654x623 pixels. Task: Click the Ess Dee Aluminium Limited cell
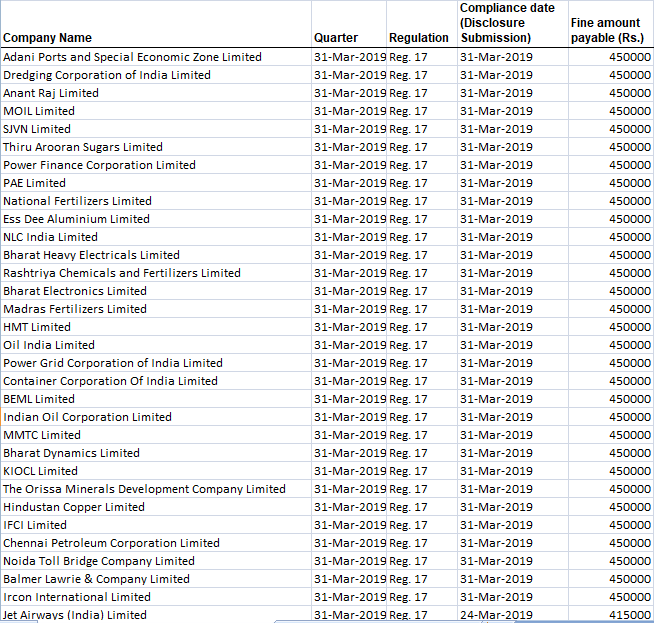(x=76, y=219)
